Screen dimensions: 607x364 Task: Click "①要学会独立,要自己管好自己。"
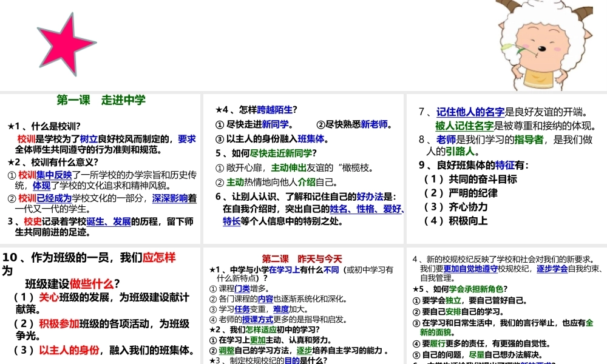(470, 300)
